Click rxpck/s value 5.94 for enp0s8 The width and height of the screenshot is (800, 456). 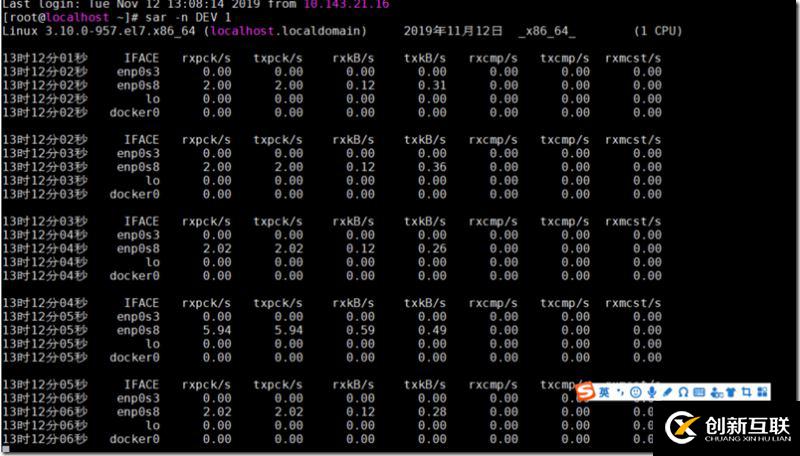point(217,330)
